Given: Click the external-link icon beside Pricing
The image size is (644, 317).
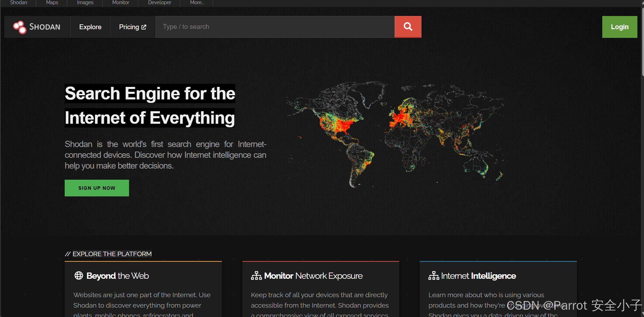Looking at the screenshot, I should (144, 27).
